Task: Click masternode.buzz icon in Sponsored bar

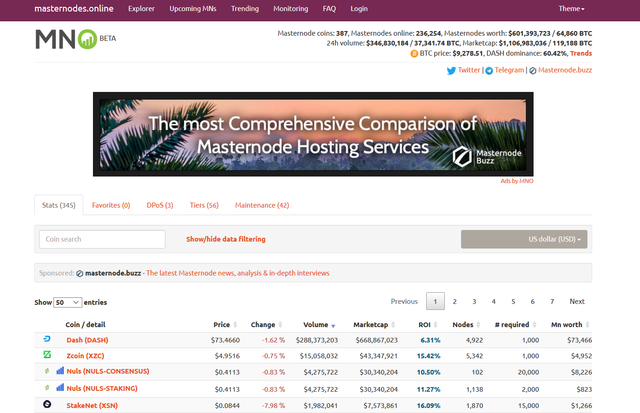Action: point(80,273)
